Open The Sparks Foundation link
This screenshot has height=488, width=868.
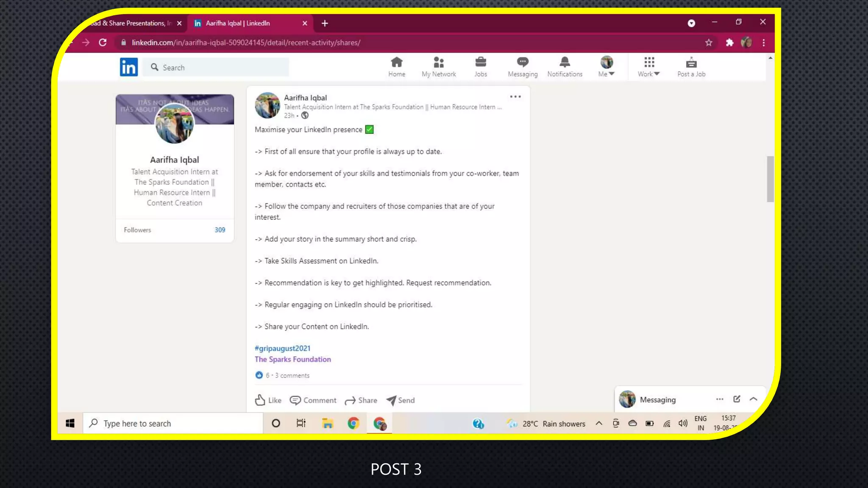pos(292,359)
